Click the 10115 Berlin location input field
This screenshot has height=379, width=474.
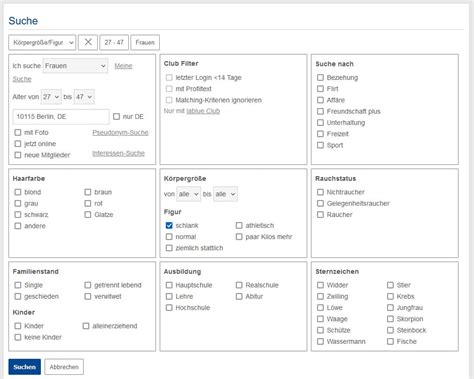pos(61,117)
